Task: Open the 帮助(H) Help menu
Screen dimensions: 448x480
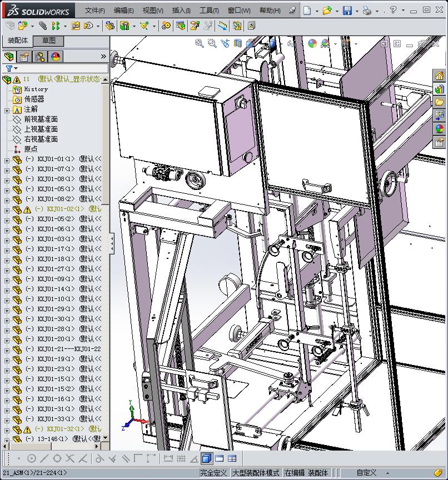Action: [270, 11]
